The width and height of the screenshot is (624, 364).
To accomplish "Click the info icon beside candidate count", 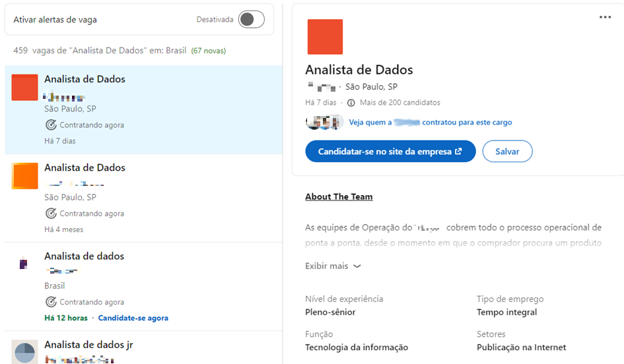I will click(351, 103).
